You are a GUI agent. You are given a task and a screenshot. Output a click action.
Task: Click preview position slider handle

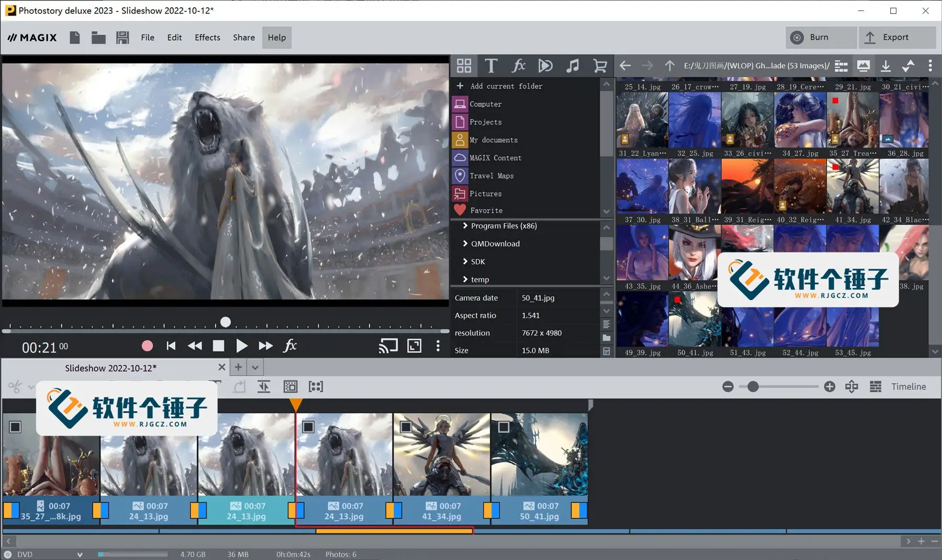click(226, 322)
